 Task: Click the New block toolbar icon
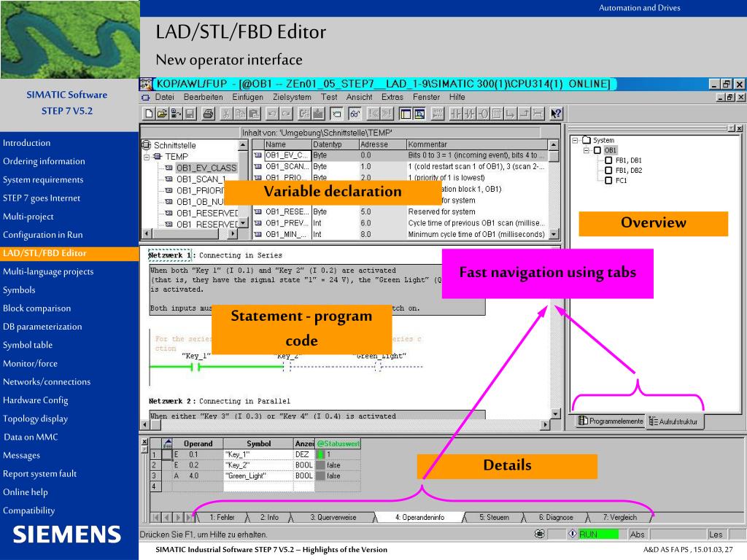click(x=149, y=114)
